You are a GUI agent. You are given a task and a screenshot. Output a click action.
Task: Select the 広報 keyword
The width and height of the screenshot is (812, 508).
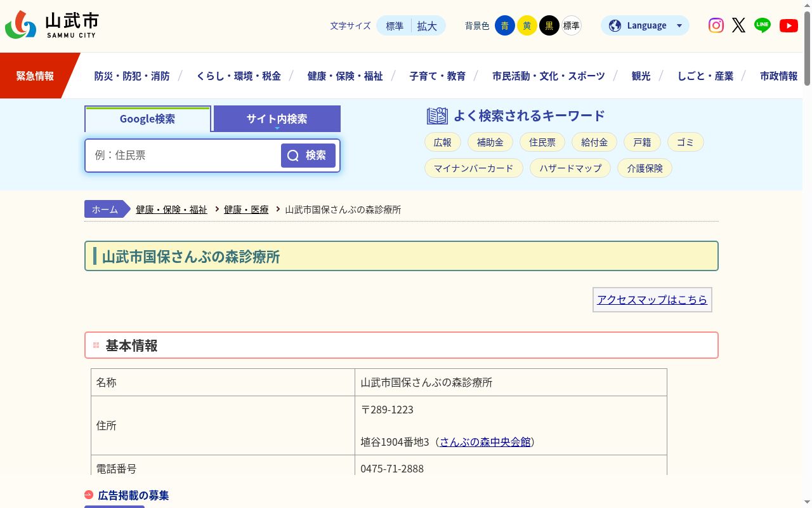443,142
